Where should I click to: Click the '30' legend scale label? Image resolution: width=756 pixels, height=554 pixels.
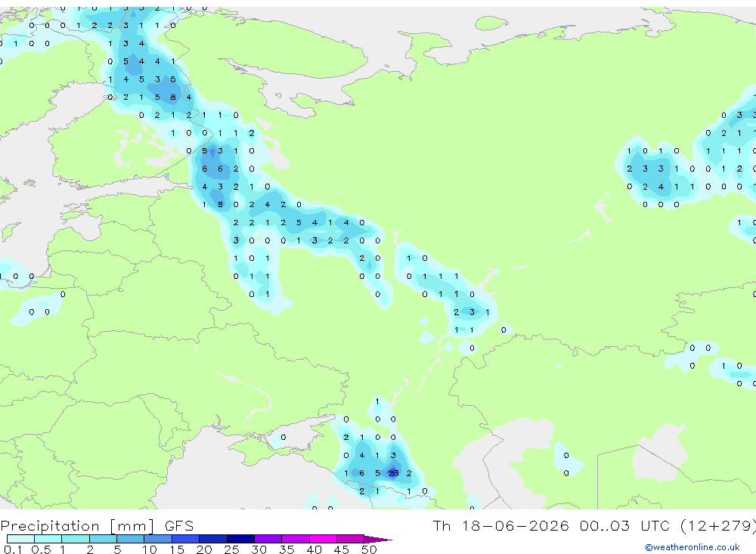click(259, 549)
